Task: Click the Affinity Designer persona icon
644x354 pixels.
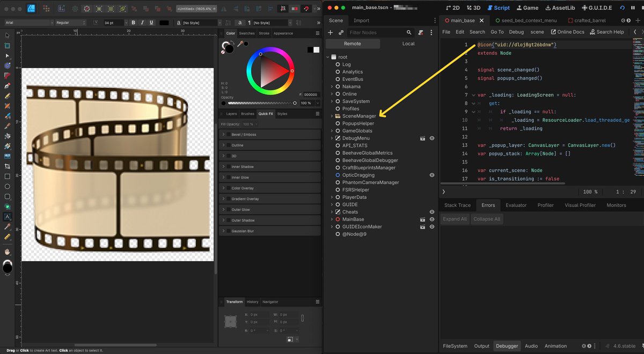Action: pos(31,9)
